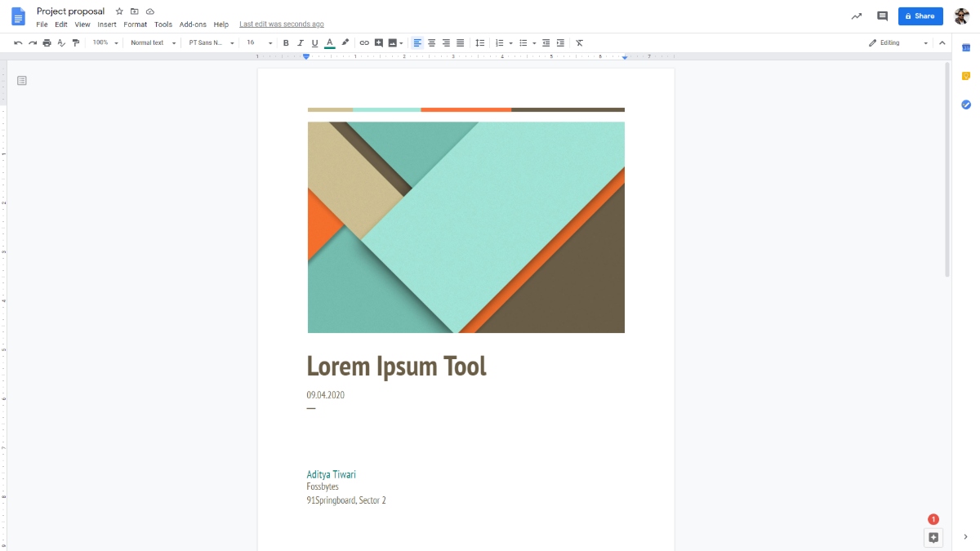Toggle bold formatting
Screen dimensions: 980x551
285,42
